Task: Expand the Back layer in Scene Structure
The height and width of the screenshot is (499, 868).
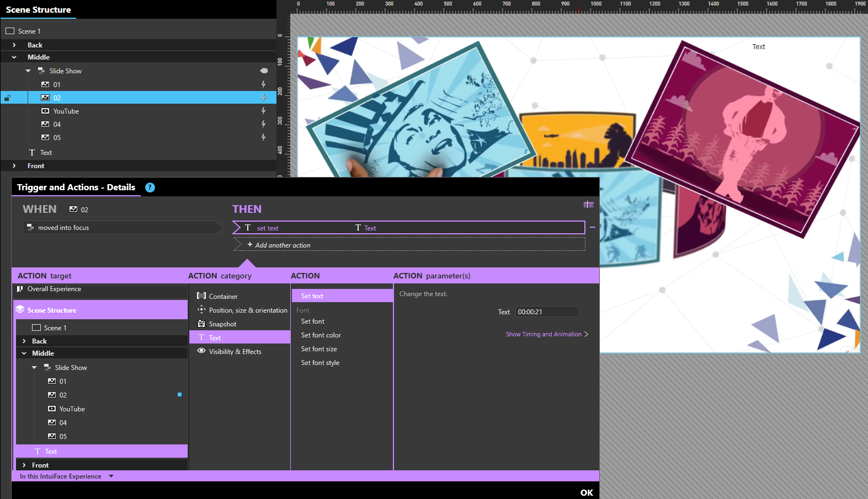Action: tap(14, 45)
